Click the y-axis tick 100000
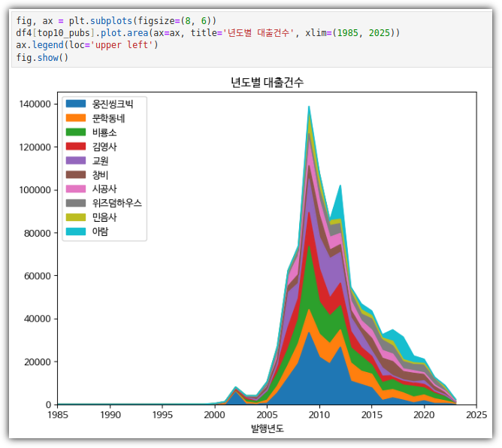The height and width of the screenshot is (448, 502). [x=35, y=190]
